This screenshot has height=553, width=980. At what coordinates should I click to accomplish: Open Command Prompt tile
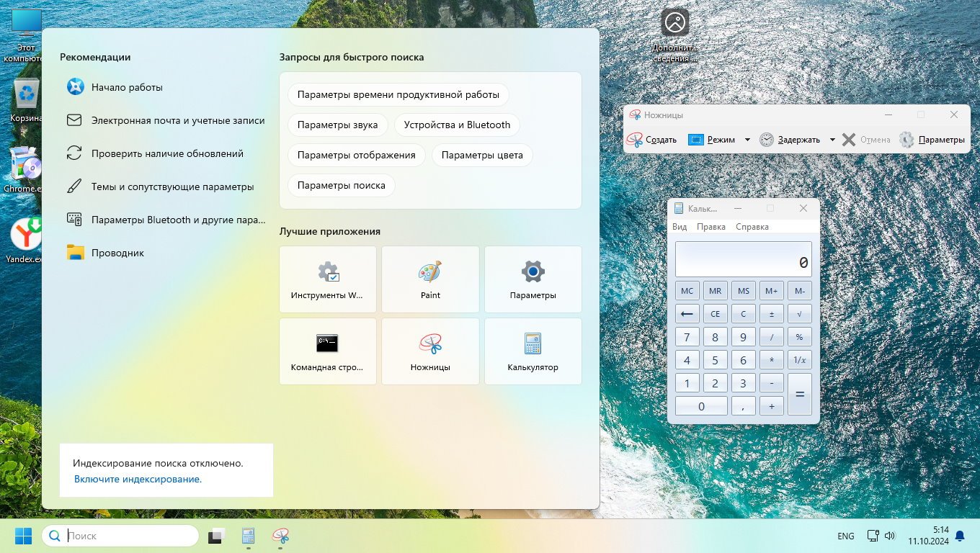pos(327,351)
